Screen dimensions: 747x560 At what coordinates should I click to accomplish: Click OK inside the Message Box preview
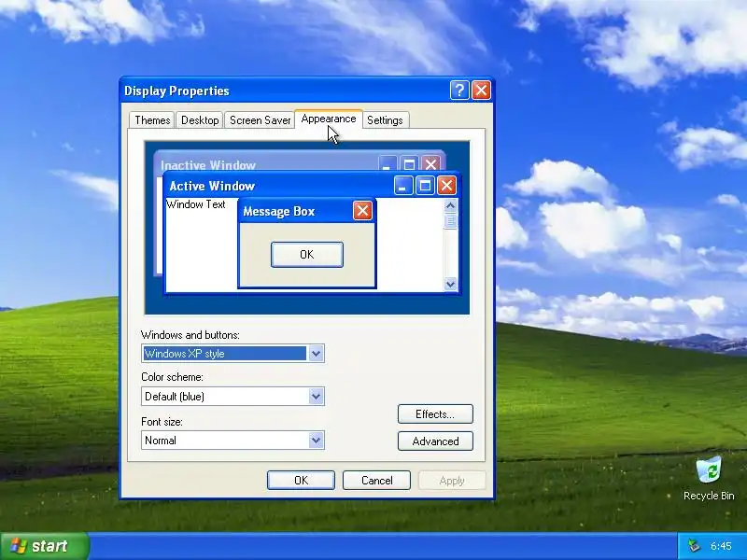pyautogui.click(x=307, y=254)
